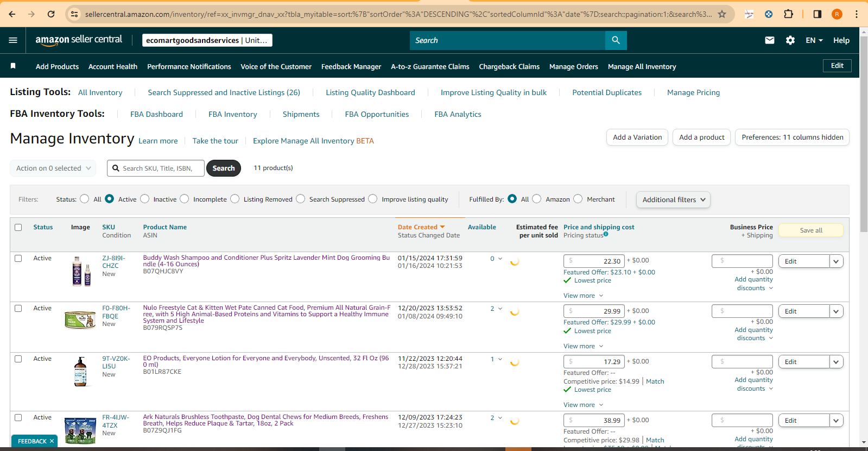Screen dimensions: 868x451
Task: Open the EO Products lotion thumbnail
Action: pyautogui.click(x=80, y=372)
